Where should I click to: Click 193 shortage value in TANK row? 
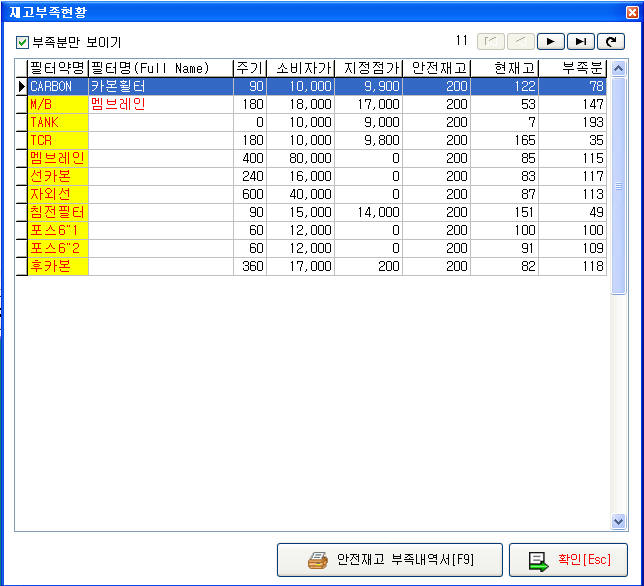[x=573, y=122]
